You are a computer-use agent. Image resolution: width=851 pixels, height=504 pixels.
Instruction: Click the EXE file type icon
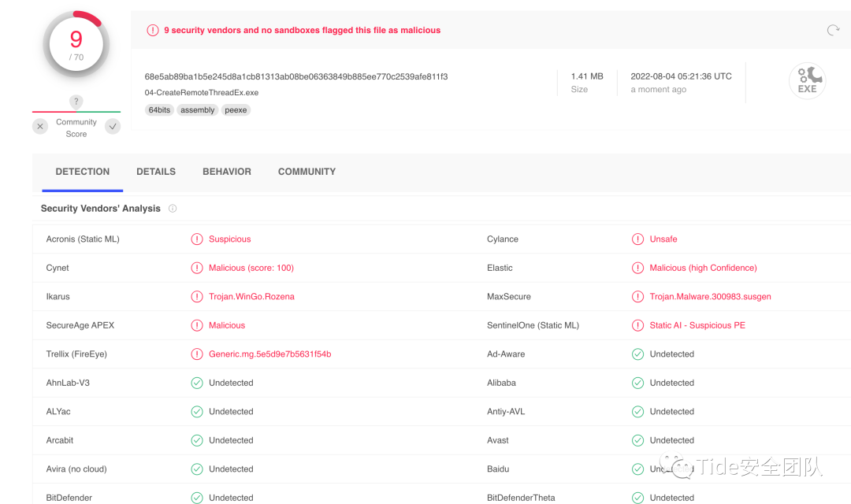tap(807, 81)
